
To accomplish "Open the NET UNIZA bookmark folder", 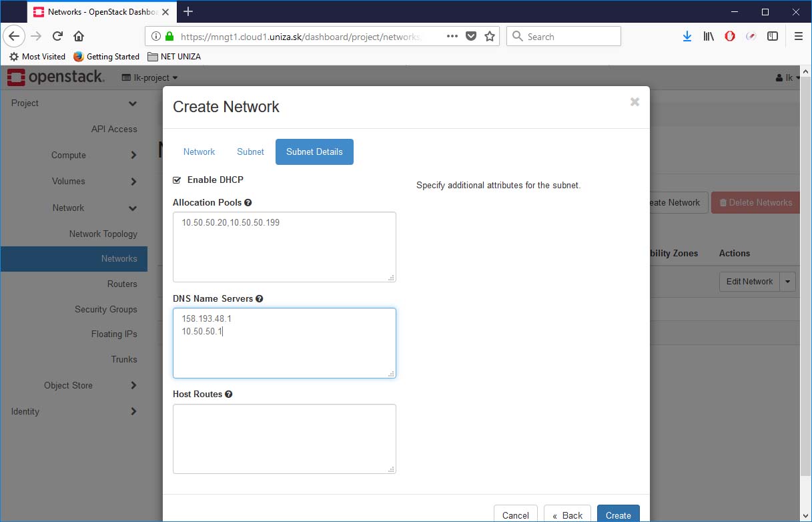I will 174,57.
